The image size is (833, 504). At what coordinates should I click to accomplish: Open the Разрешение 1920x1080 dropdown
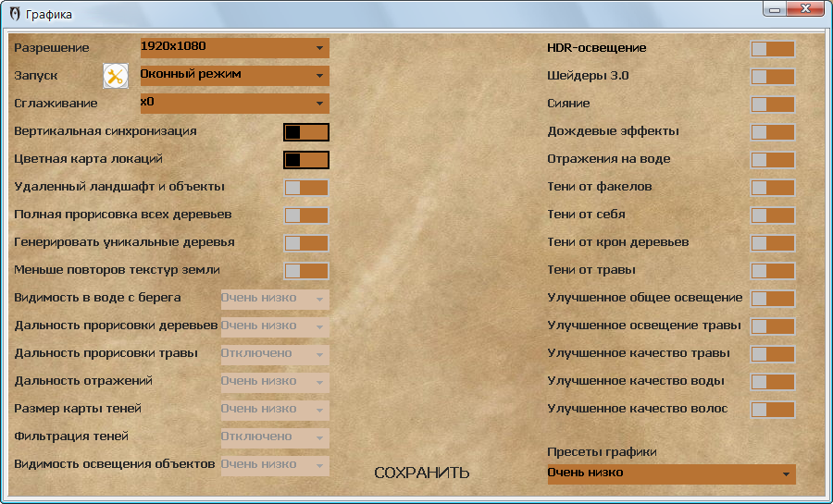[x=234, y=47]
